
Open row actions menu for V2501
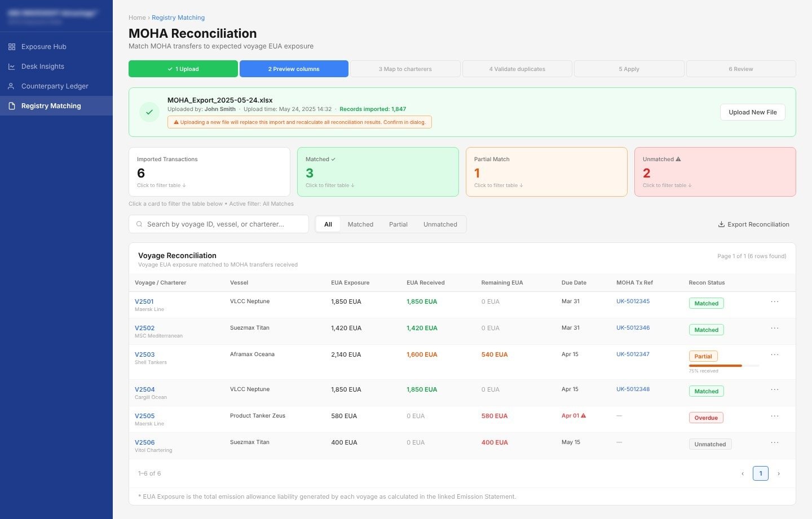775,301
